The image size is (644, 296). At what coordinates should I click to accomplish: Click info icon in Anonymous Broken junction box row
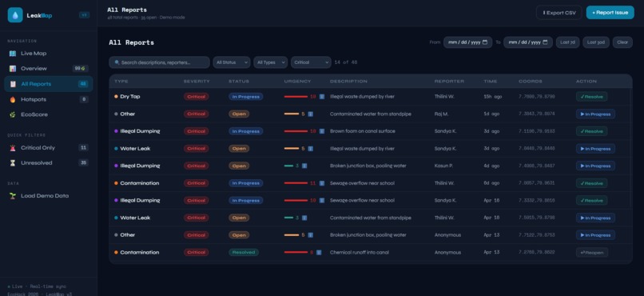pyautogui.click(x=311, y=234)
